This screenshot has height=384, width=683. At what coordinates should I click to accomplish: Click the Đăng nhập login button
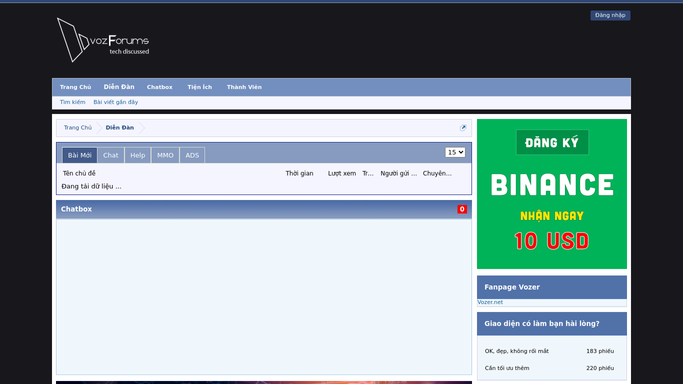tap(610, 15)
